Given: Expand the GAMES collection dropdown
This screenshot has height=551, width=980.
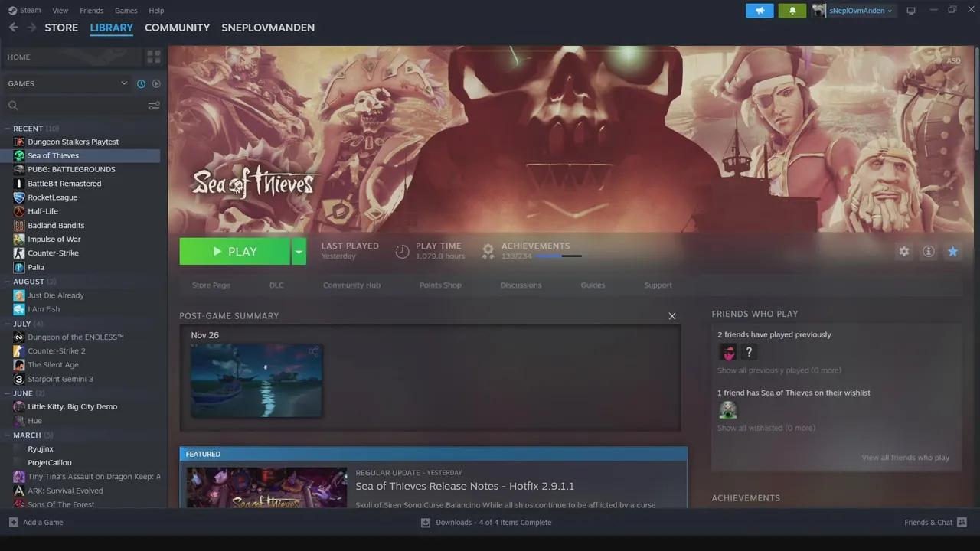Looking at the screenshot, I should tap(123, 83).
